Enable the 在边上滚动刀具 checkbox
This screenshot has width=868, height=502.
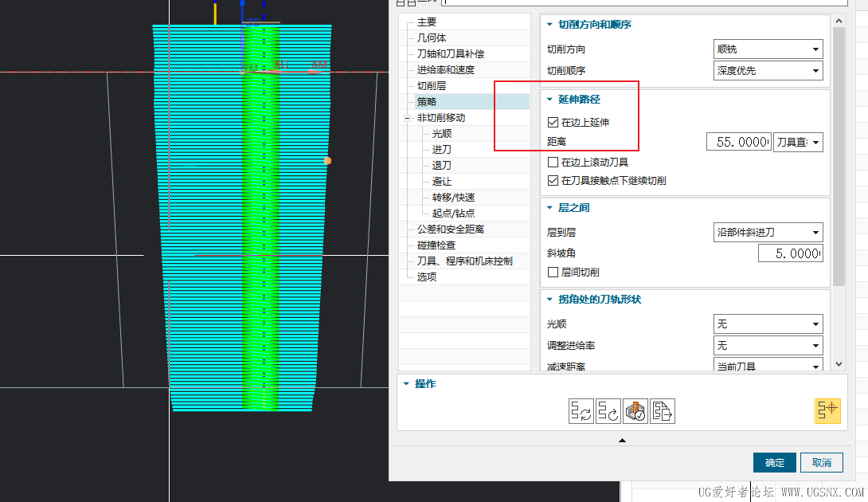tap(553, 163)
